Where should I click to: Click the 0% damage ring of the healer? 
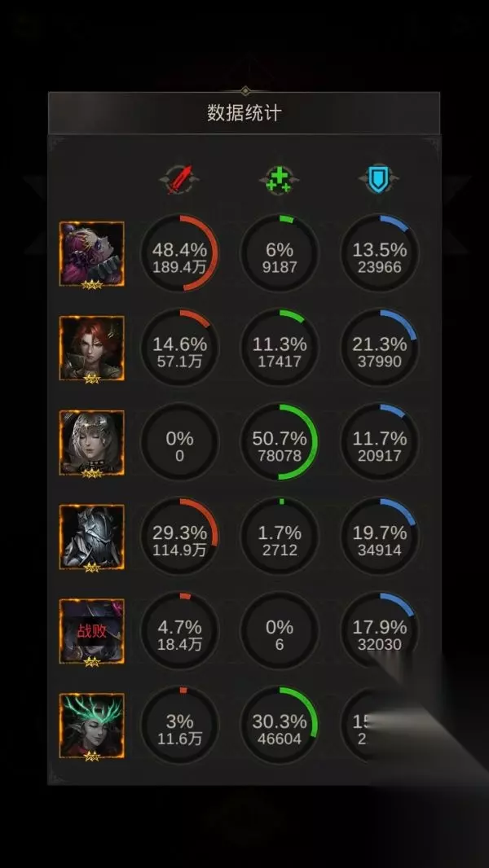pyautogui.click(x=179, y=442)
